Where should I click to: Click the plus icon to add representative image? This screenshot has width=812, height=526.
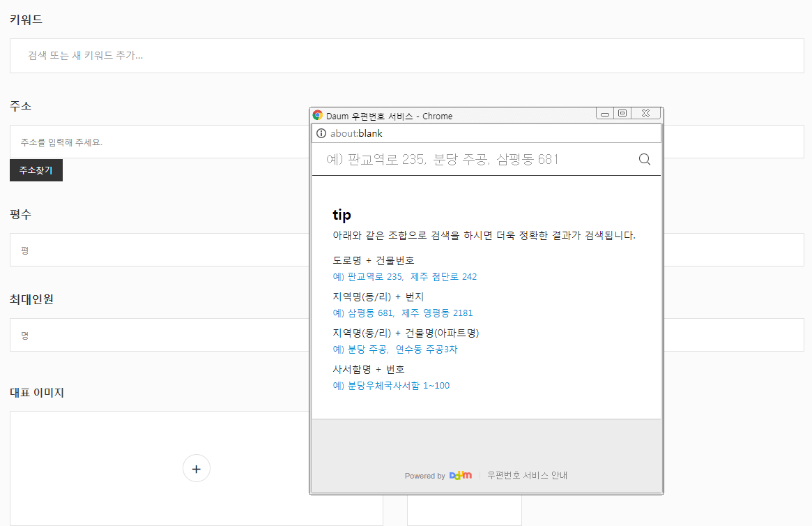196,469
